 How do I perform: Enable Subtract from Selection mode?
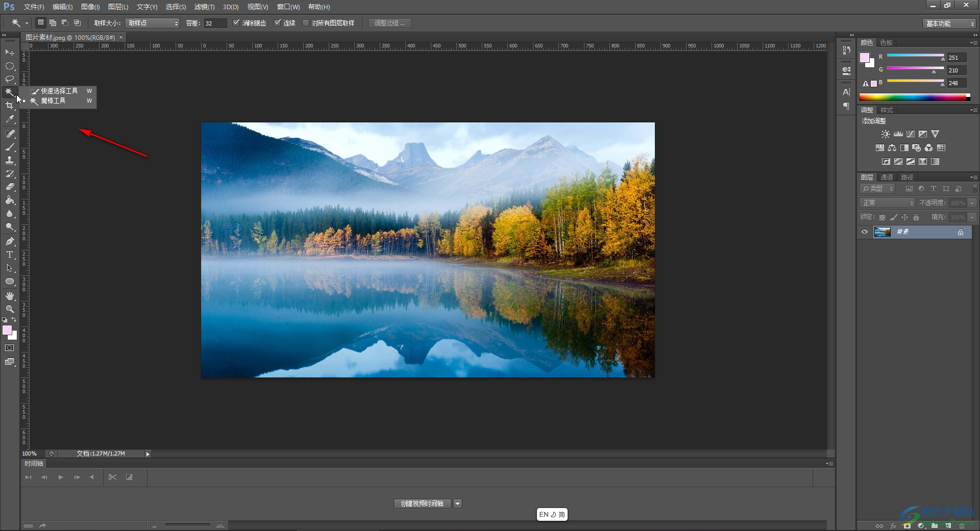65,23
